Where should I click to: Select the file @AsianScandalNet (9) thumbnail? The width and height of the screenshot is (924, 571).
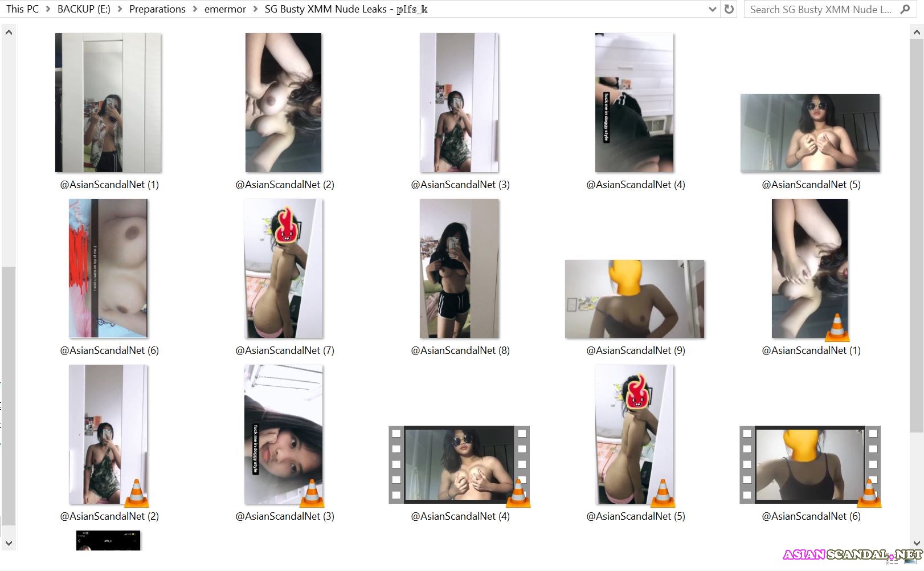pos(634,298)
